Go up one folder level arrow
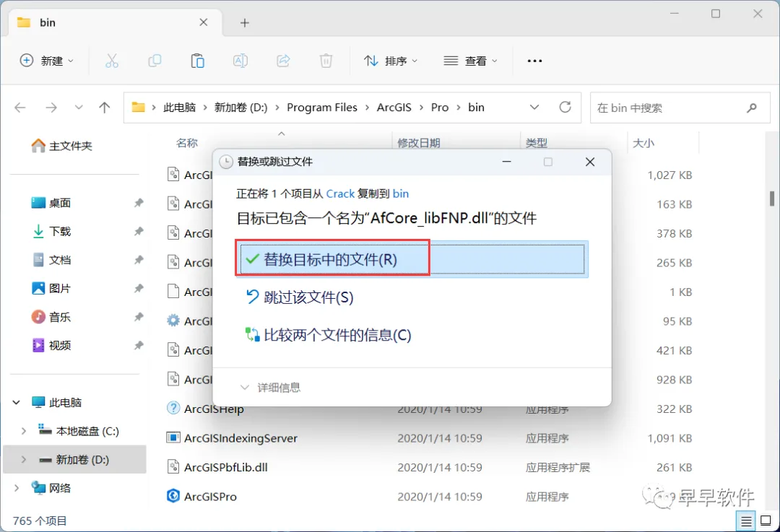780x532 pixels. [x=104, y=108]
